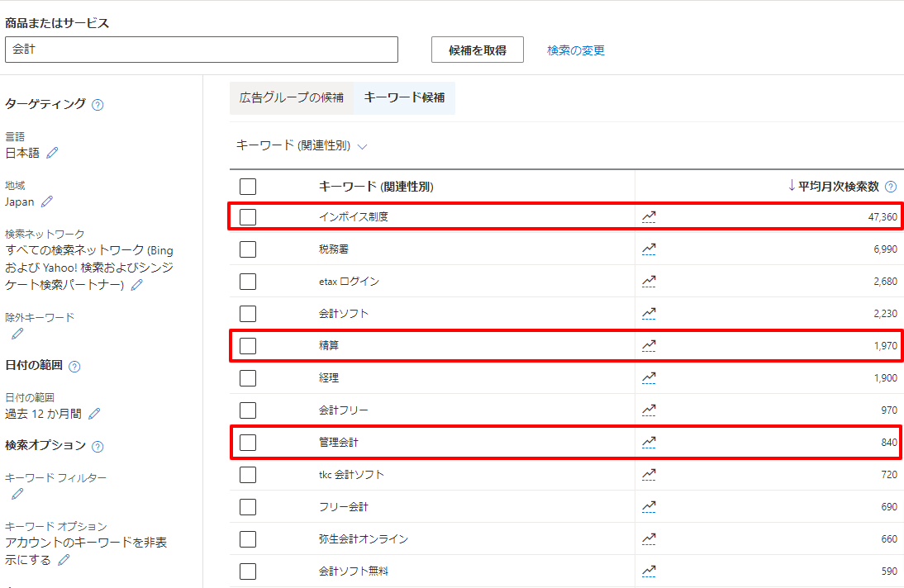Viewport: 904px width, 588px height.
Task: Open help icon next to 平均月次検索数
Action: click(x=890, y=187)
